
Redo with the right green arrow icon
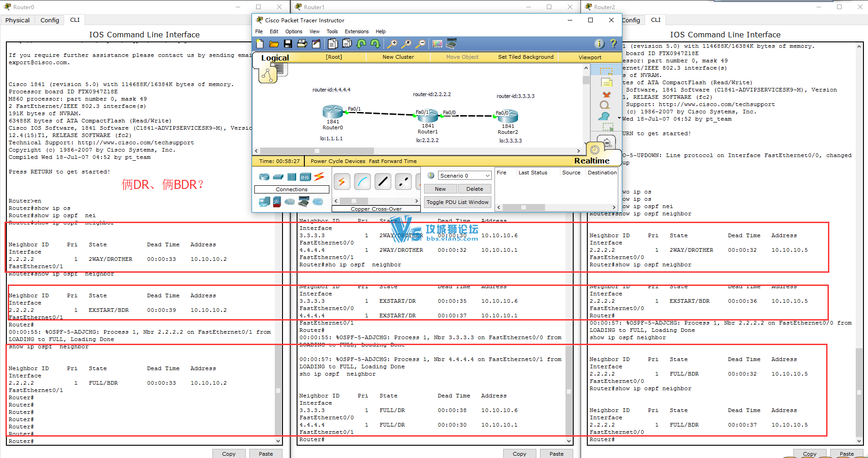(375, 44)
